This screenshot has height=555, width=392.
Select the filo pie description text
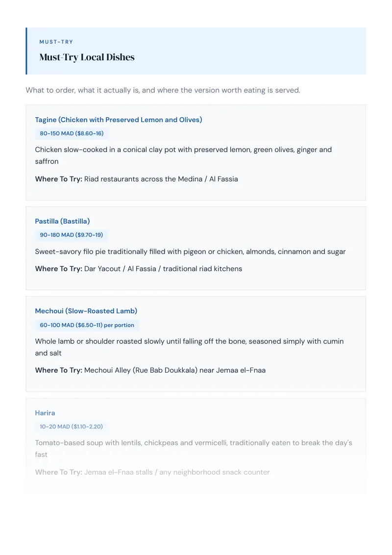[190, 252]
